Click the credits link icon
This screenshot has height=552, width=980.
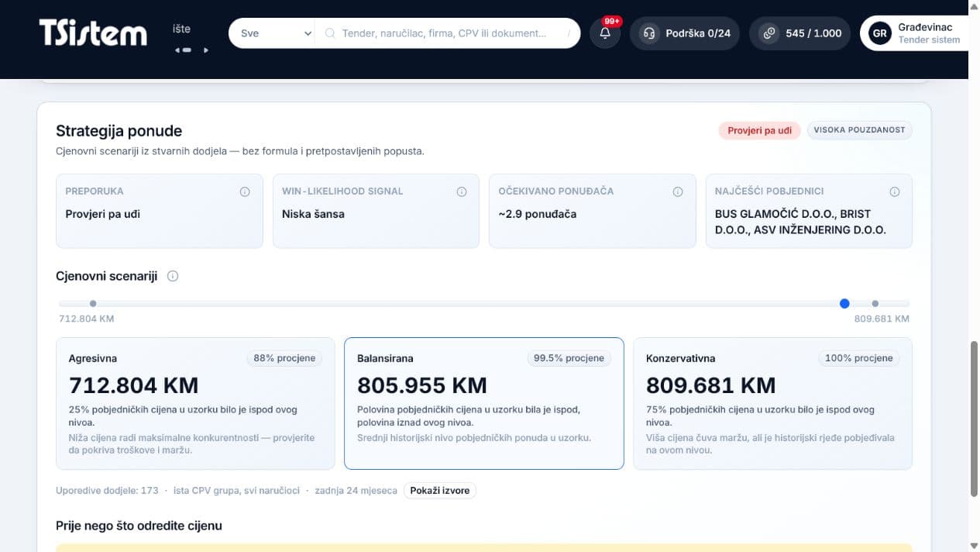coord(769,33)
